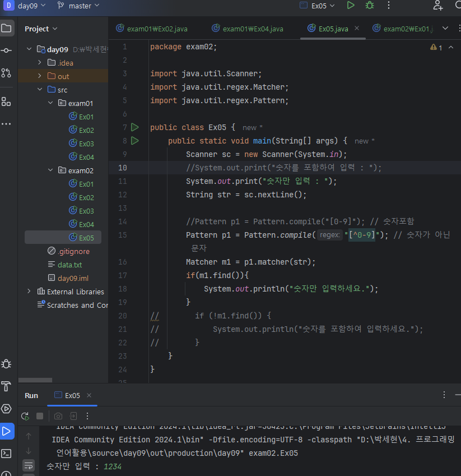
Task: Open the Run tool window play icon
Action: click(x=6, y=431)
